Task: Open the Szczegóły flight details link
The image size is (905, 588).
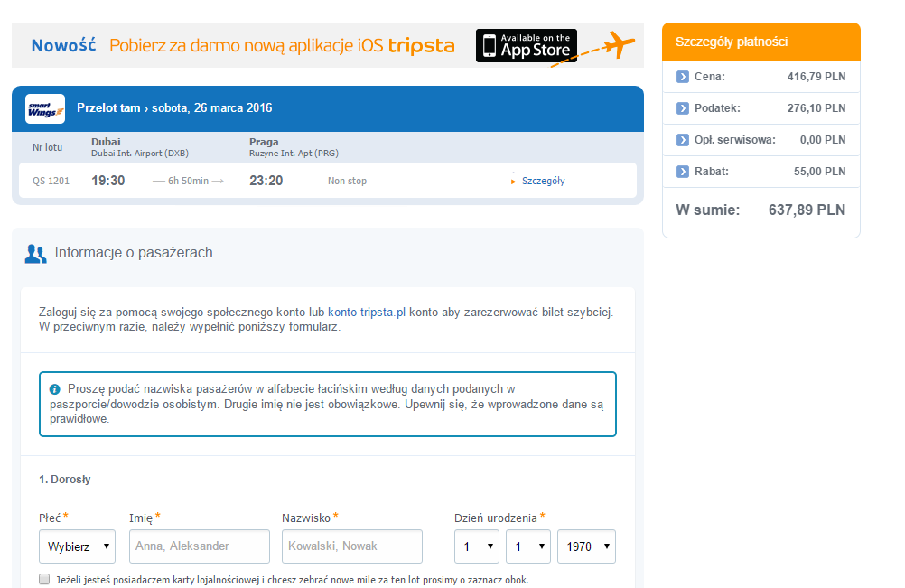Action: [x=543, y=181]
